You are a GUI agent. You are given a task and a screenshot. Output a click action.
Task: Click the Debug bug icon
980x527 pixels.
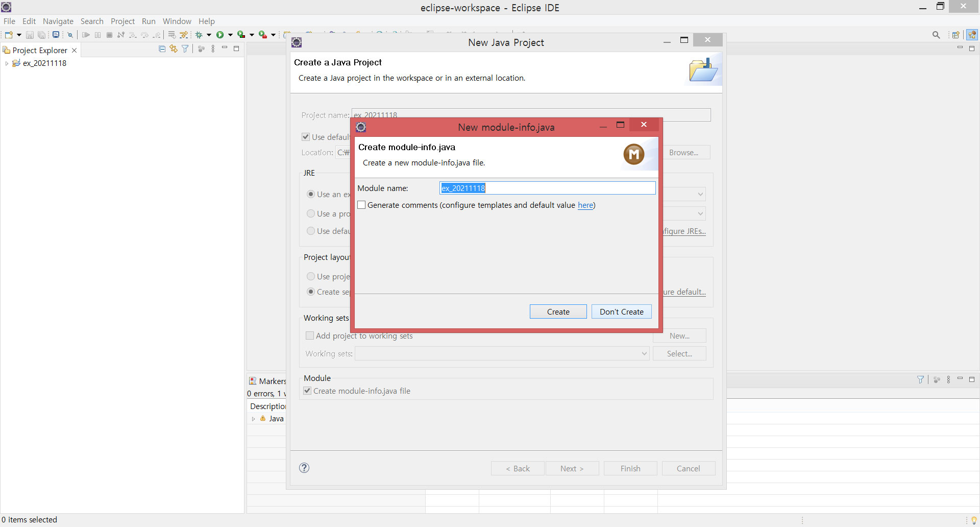[x=199, y=35]
